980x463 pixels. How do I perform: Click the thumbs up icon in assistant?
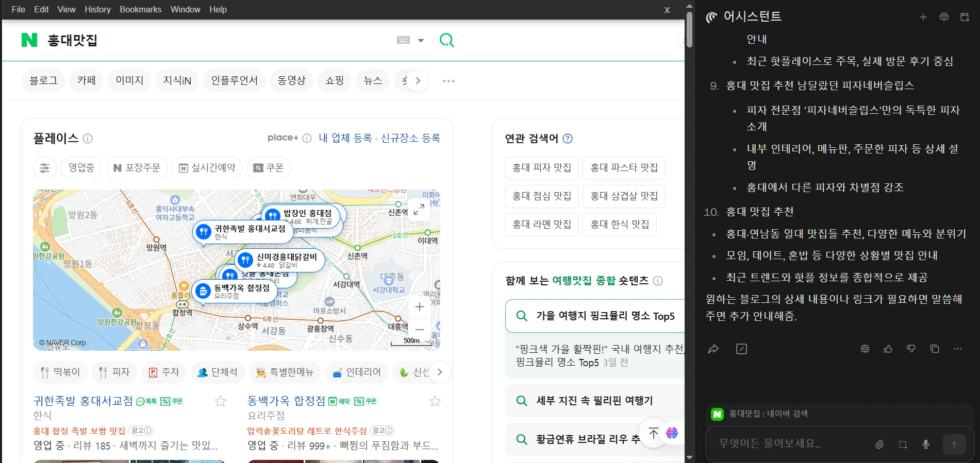[888, 349]
